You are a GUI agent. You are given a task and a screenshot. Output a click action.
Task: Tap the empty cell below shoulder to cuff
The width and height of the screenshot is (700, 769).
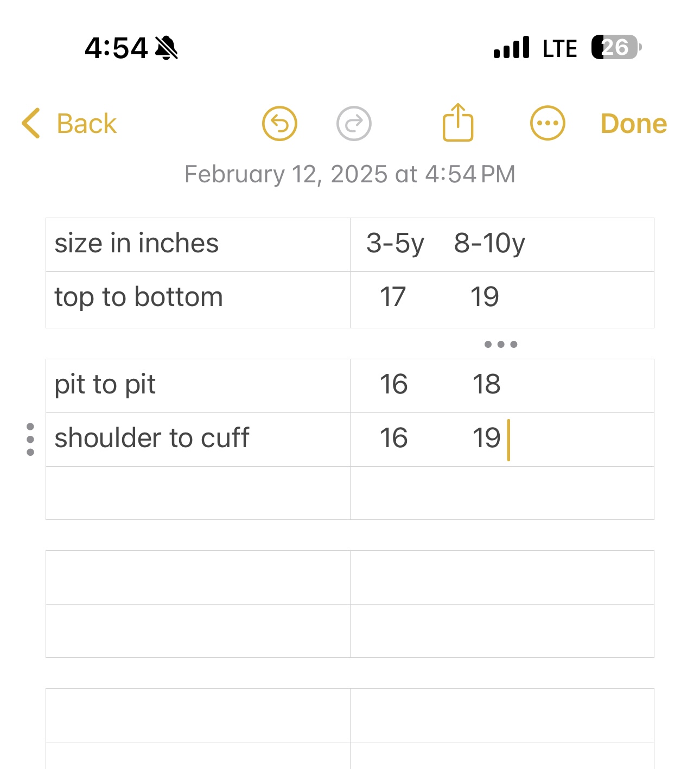pyautogui.click(x=198, y=493)
